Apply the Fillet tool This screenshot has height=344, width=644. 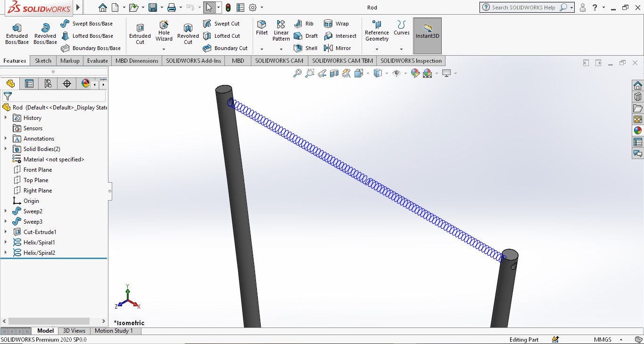point(262,28)
